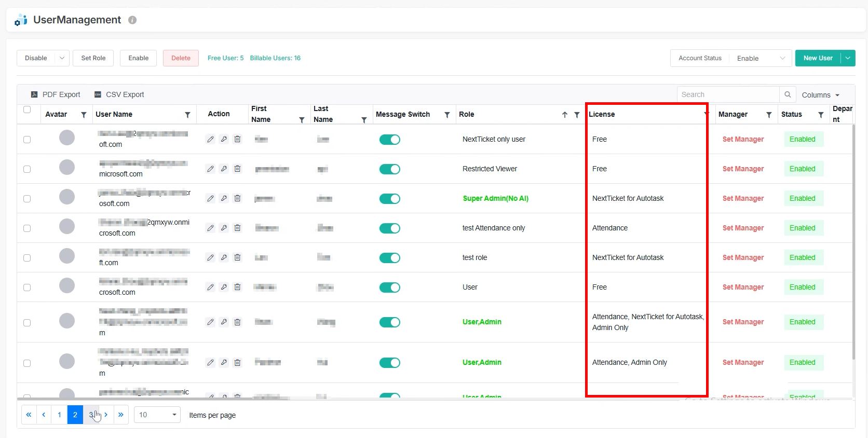Screen dimensions: 868x438
Task: Open the Account Status Enable dropdown
Action: (760, 58)
